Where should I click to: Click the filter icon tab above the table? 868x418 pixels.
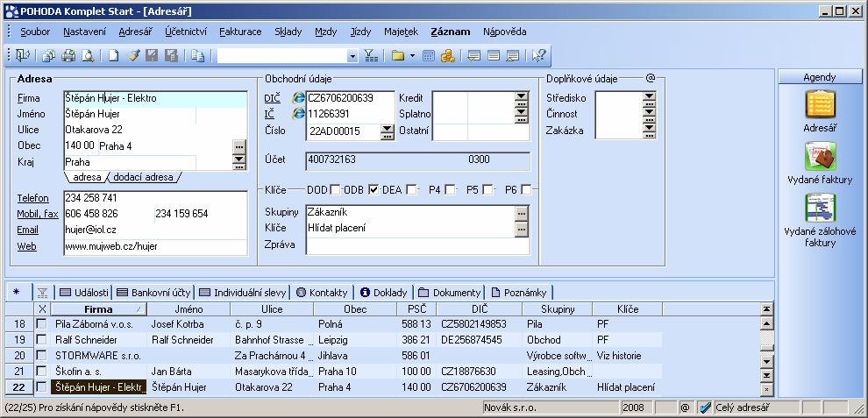42,293
